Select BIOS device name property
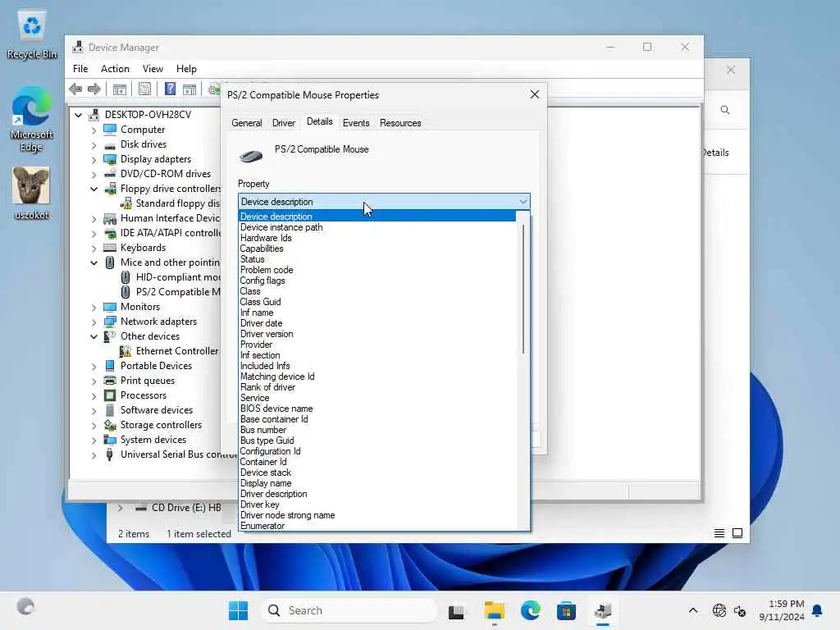The width and height of the screenshot is (840, 630). [x=377, y=409]
